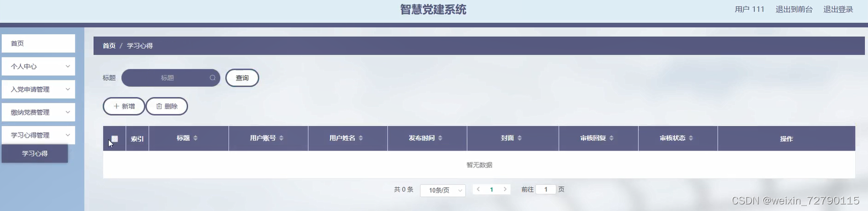Select page 1 in pagination
This screenshot has width=868, height=211.
[x=491, y=190]
